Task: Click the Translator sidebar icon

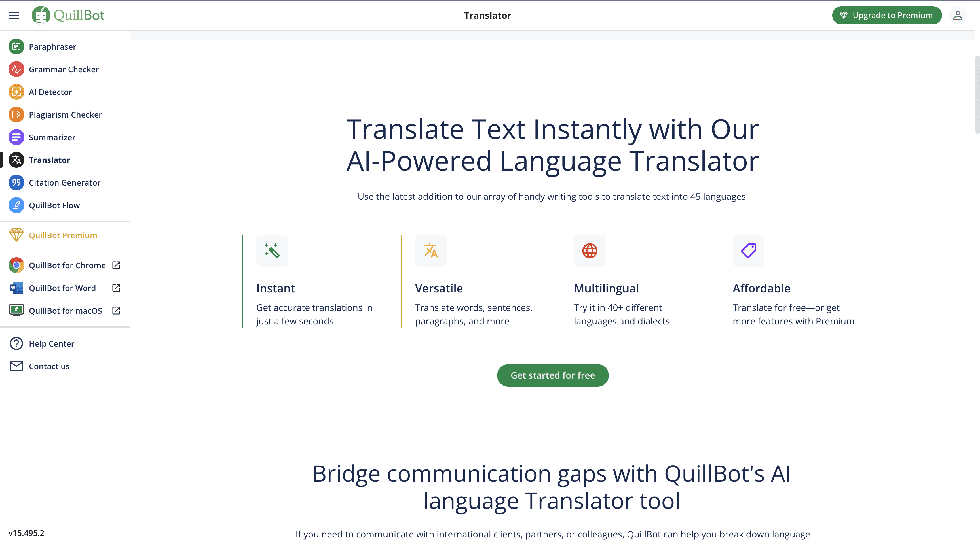Action: (x=16, y=160)
